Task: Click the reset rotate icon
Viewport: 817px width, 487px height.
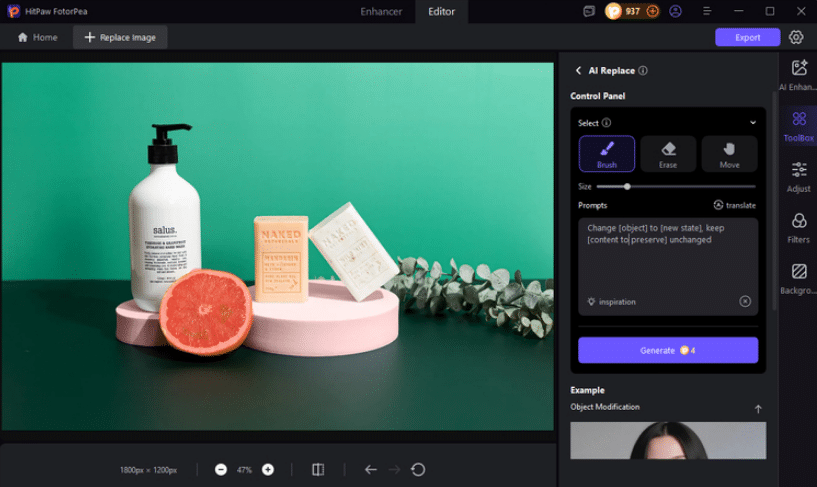Action: click(x=418, y=470)
